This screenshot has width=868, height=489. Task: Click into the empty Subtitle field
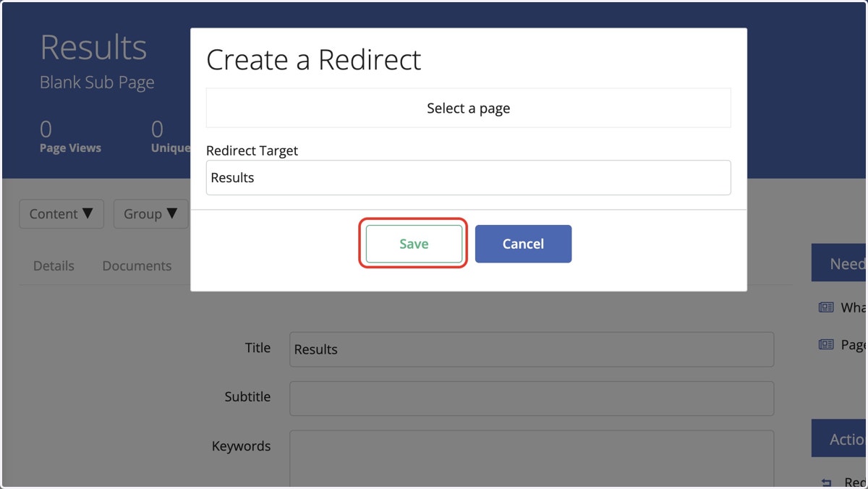click(x=532, y=399)
